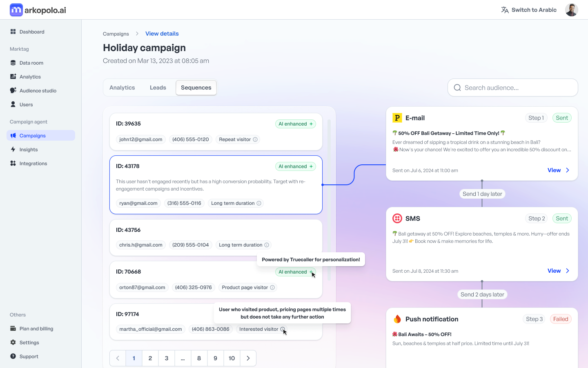
Task: Click info icon beside Interested visitor
Action: pos(283,329)
